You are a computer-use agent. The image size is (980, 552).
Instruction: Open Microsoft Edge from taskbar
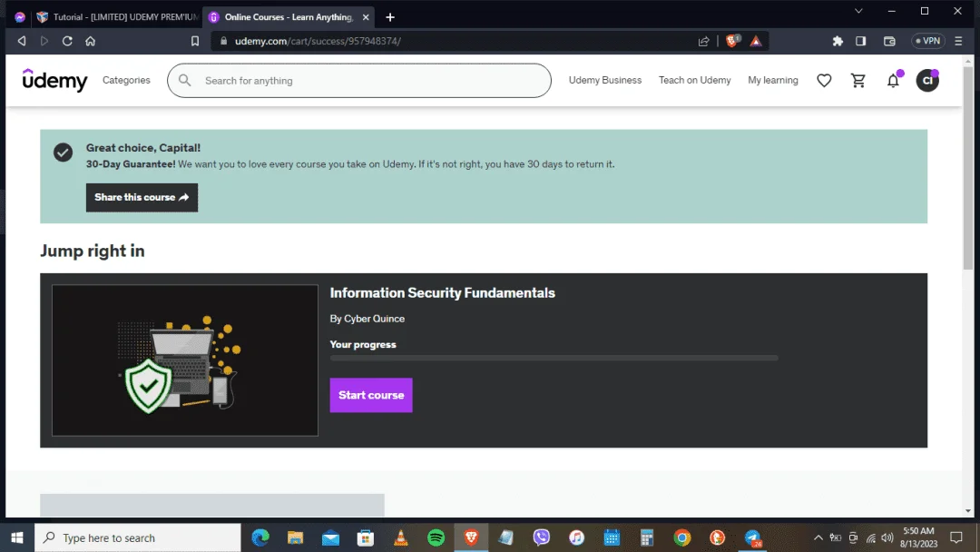click(260, 537)
